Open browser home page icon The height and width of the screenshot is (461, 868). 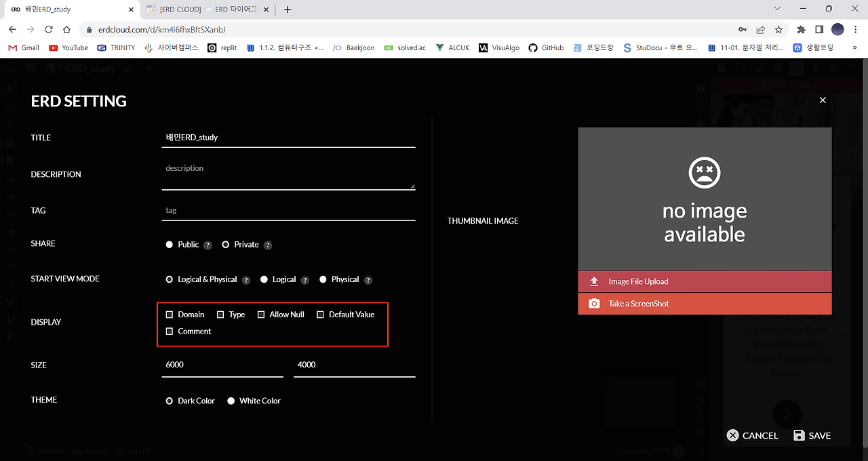(x=66, y=29)
